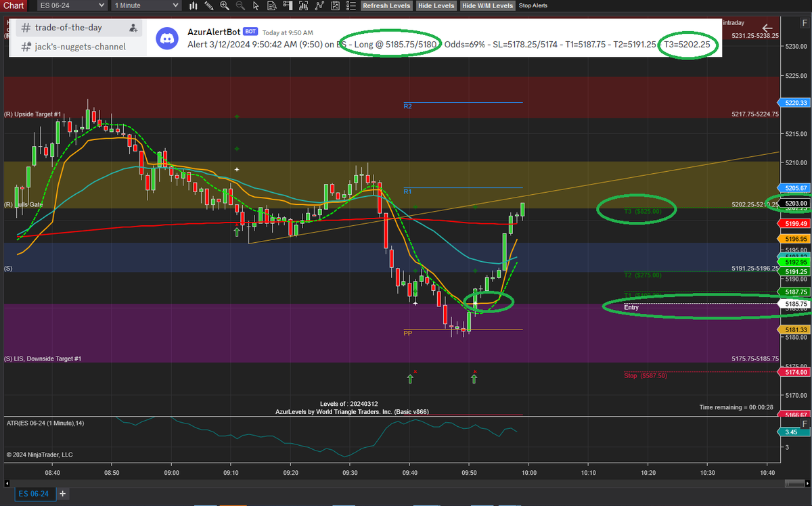Click the PP pivot label
812x506 pixels.
click(407, 333)
